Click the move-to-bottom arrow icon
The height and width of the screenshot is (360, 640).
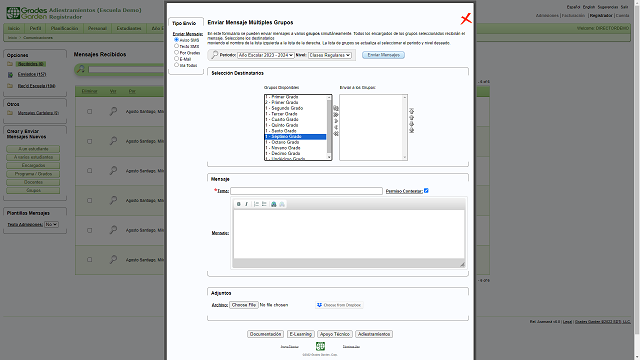point(411,130)
